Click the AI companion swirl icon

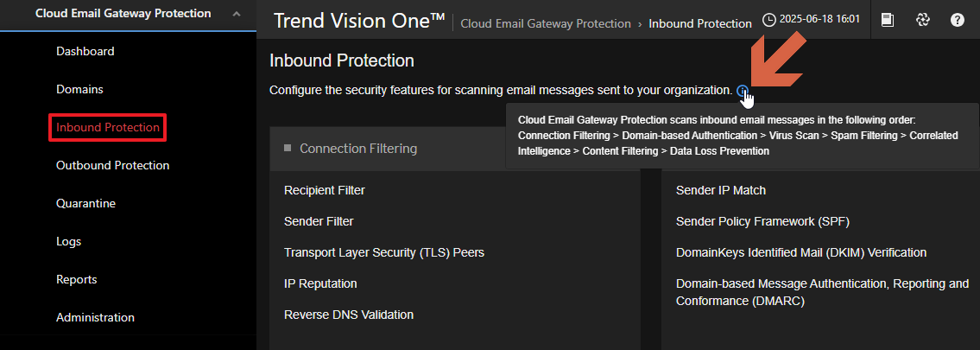click(x=922, y=20)
